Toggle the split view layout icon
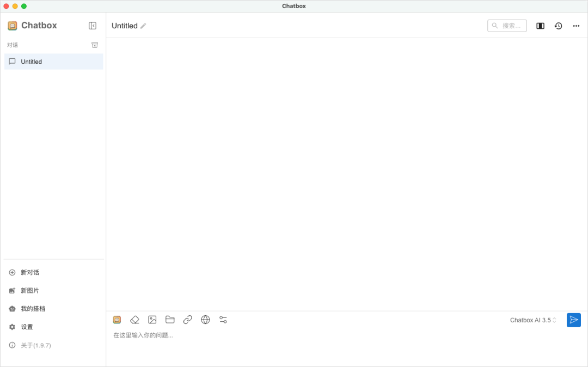This screenshot has height=367, width=588. pos(540,26)
